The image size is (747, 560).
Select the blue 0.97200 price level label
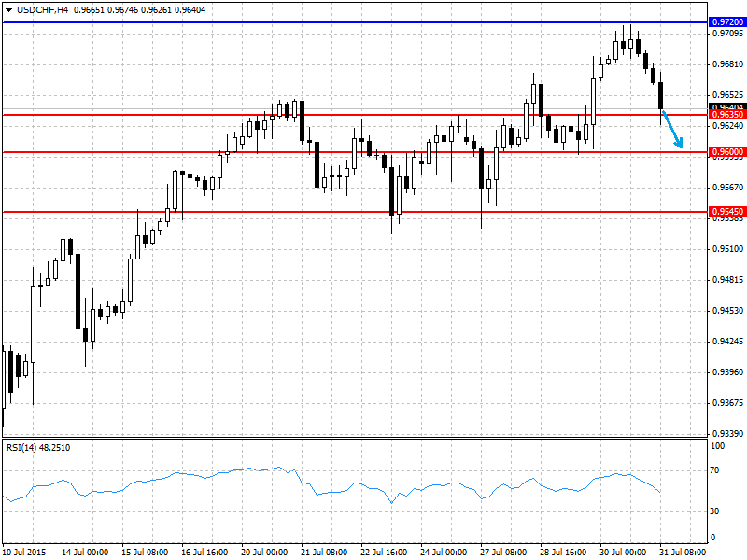[x=727, y=22]
